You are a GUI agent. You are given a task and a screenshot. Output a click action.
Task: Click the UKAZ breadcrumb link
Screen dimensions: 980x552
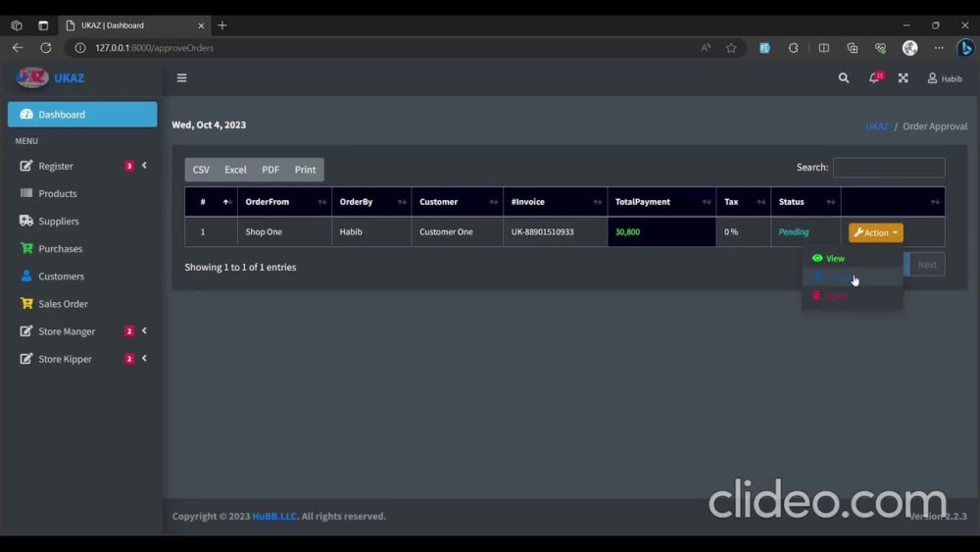coord(877,126)
